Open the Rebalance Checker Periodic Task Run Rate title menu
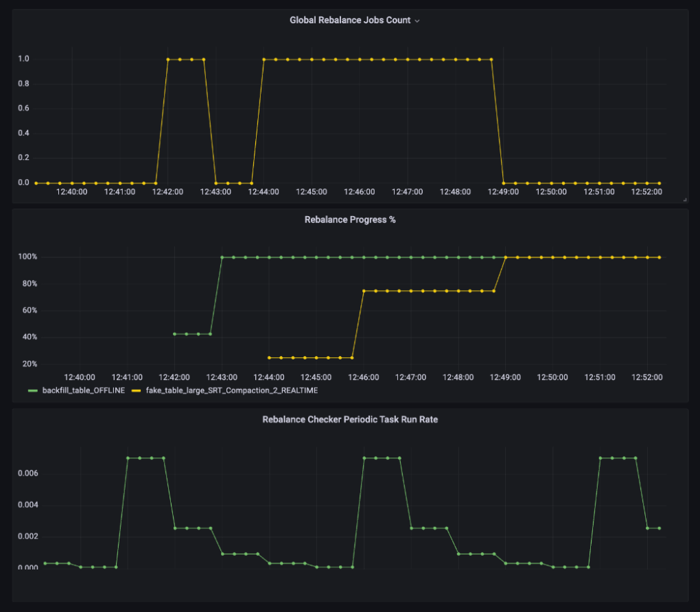This screenshot has width=700, height=612. (x=349, y=419)
